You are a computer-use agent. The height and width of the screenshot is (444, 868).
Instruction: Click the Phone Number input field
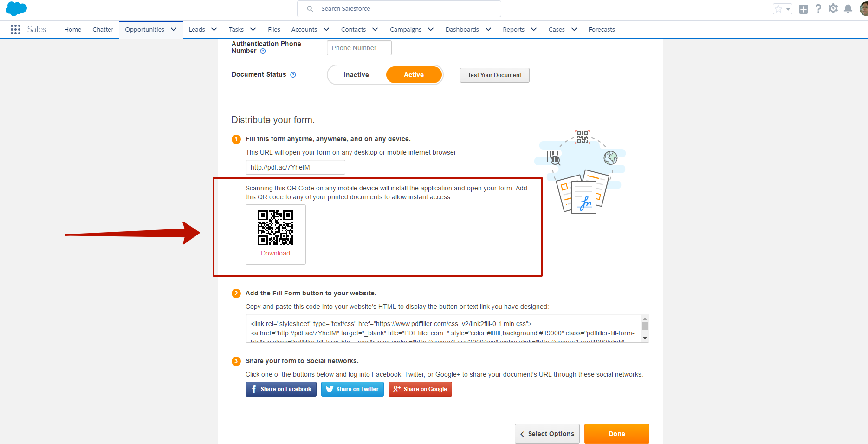click(x=359, y=48)
